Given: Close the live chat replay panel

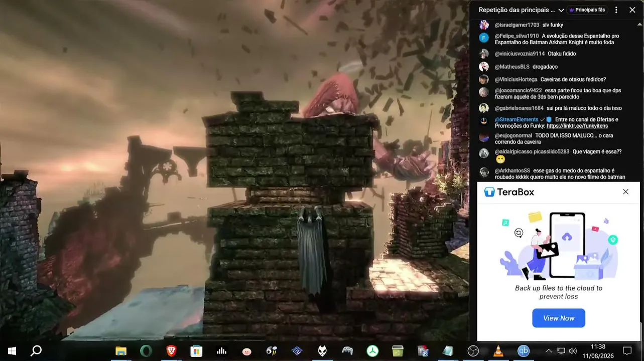Looking at the screenshot, I should 632,10.
